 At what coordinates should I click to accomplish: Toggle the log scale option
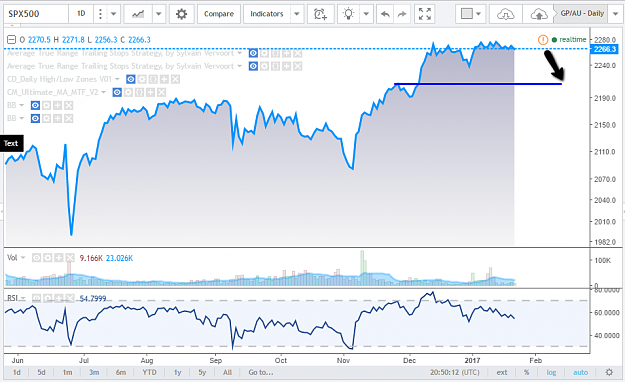pyautogui.click(x=551, y=372)
